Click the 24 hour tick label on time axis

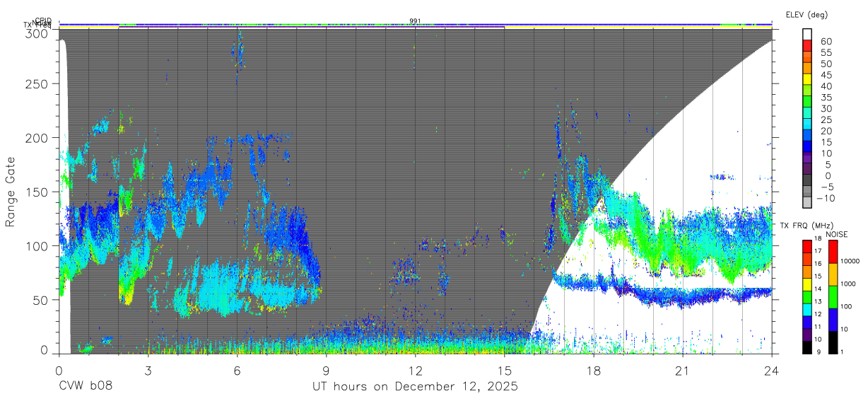coord(772,370)
